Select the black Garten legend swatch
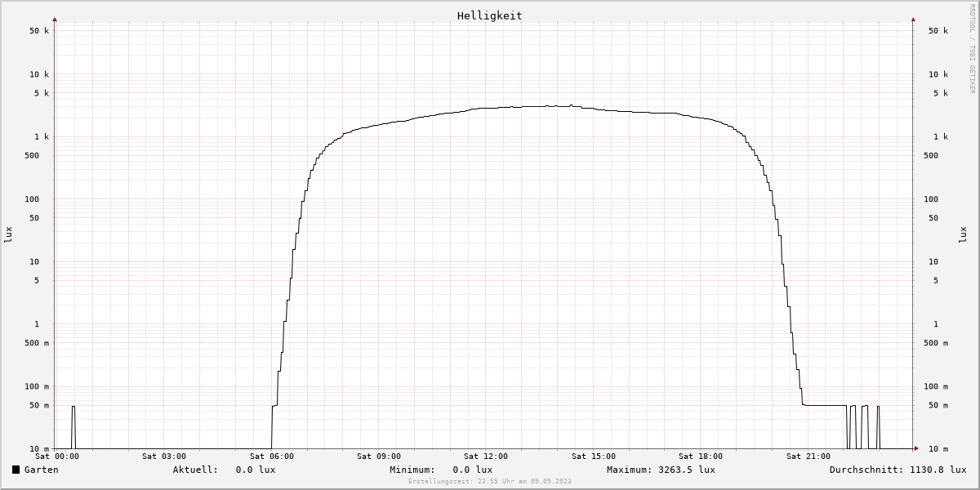This screenshot has width=980, height=490. (16, 470)
